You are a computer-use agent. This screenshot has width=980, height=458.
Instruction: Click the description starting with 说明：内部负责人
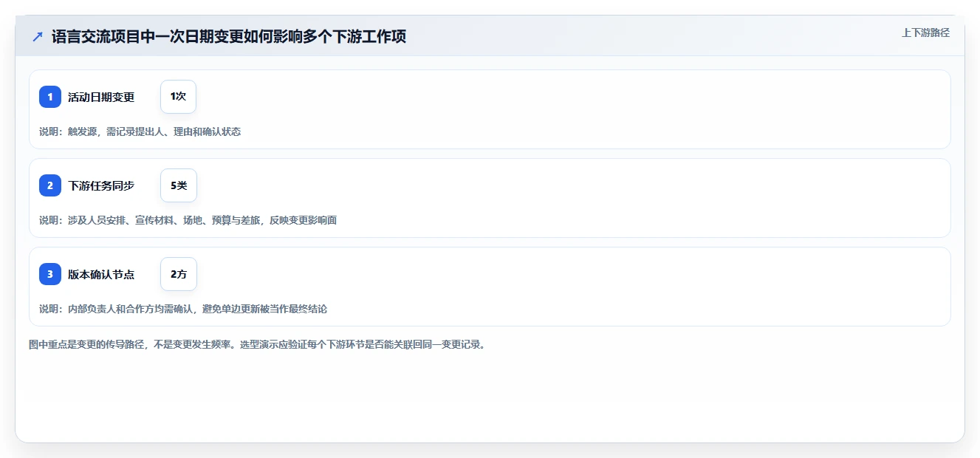[183, 309]
